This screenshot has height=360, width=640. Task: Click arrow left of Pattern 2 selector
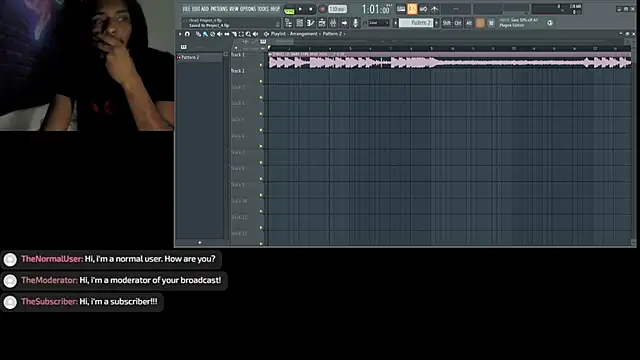tap(396, 23)
